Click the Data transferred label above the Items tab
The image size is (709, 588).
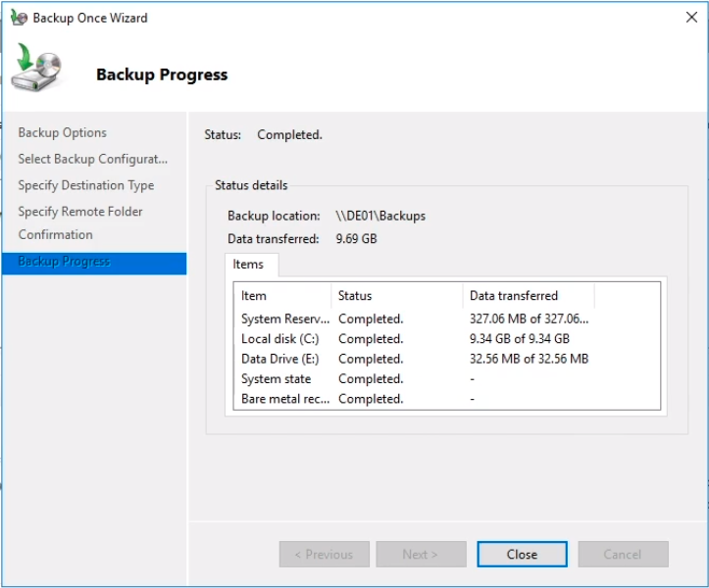click(274, 239)
